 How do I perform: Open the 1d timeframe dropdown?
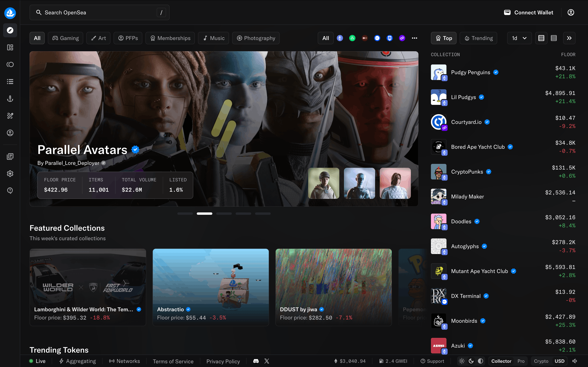(x=519, y=38)
